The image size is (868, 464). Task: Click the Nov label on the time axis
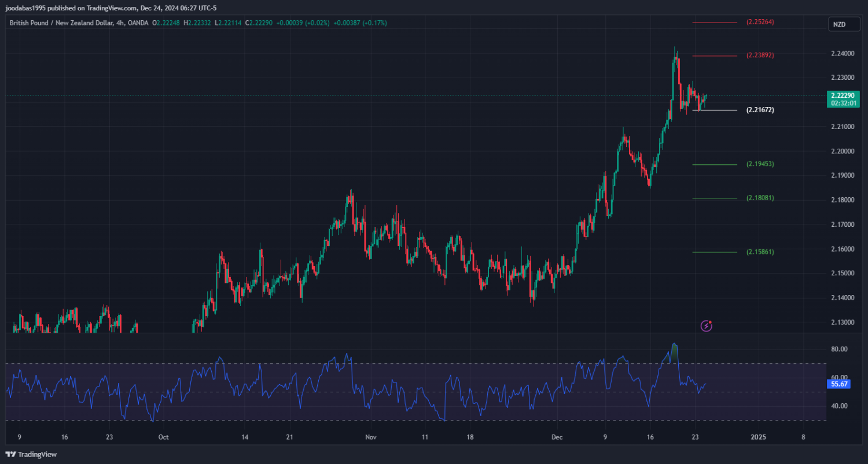371,437
